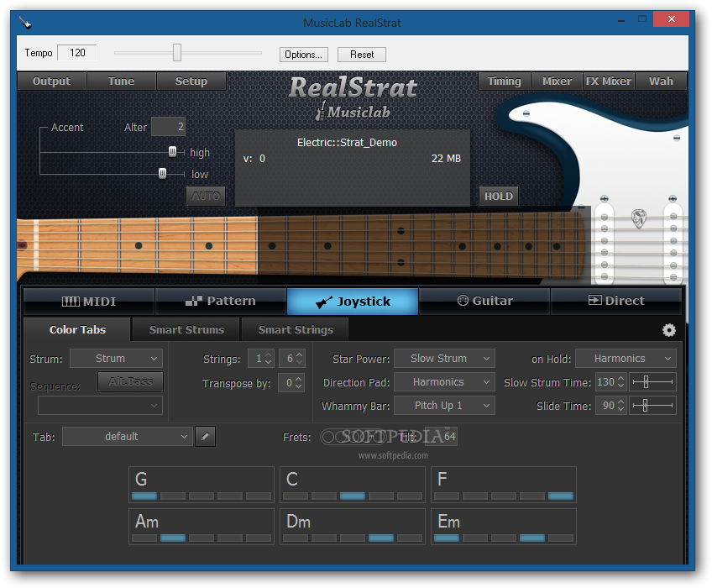This screenshot has width=712, height=588.
Task: Click the Electric::Strat_Demo preset name
Action: (x=347, y=143)
